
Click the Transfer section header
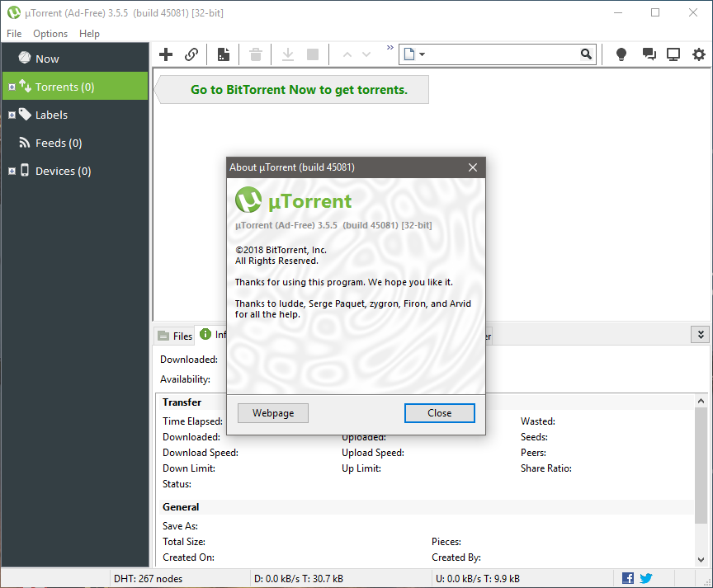(x=182, y=402)
